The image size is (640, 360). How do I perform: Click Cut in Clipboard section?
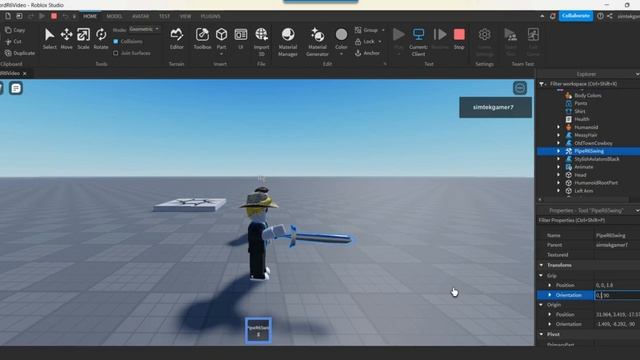coord(13,42)
